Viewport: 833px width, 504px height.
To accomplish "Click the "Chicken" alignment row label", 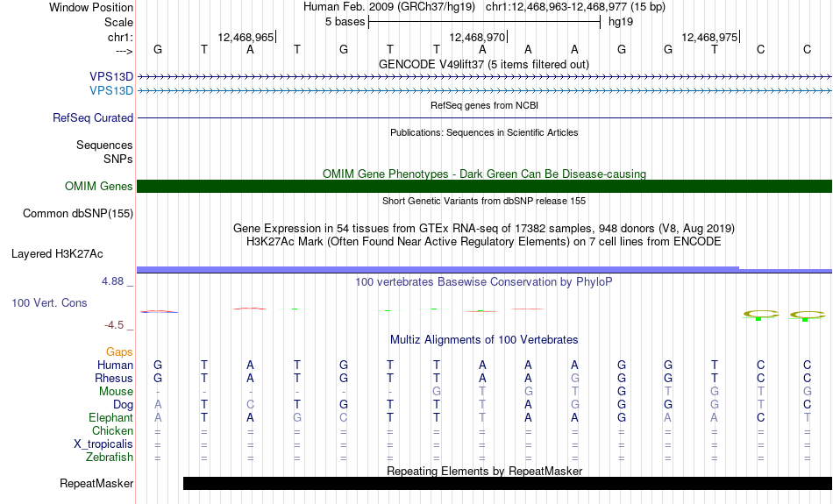I will point(112,430).
